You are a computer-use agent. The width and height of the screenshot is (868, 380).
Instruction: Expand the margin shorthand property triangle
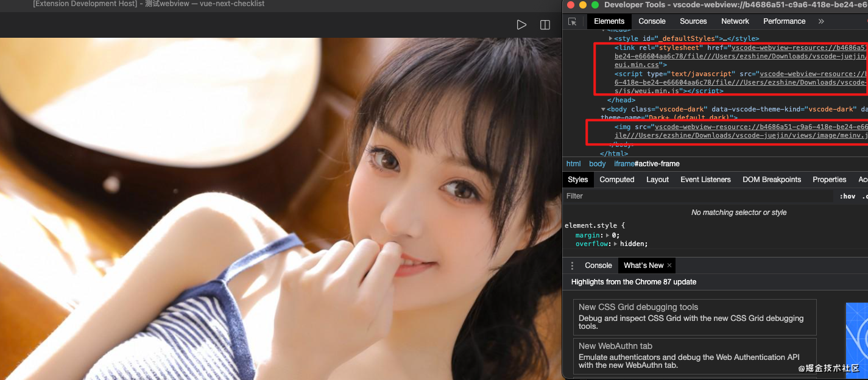tap(607, 235)
